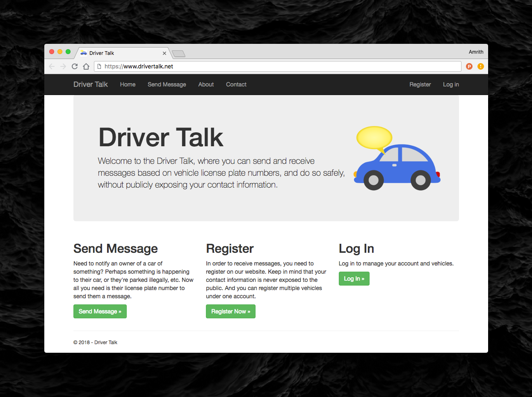
Task: Open Send Message in the navigation bar
Action: click(167, 84)
